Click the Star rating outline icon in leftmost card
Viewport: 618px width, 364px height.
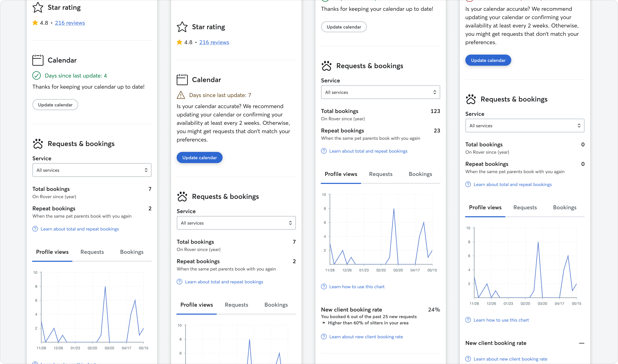coord(38,7)
